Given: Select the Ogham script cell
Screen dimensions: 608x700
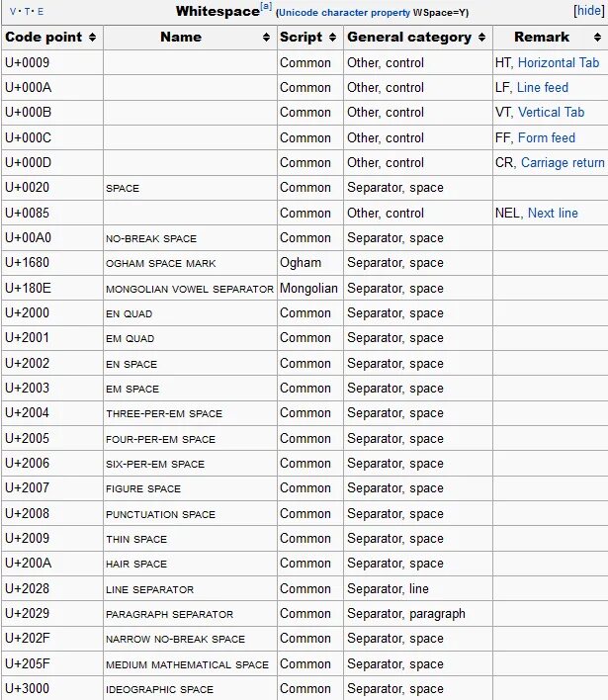Looking at the screenshot, I should [x=310, y=263].
